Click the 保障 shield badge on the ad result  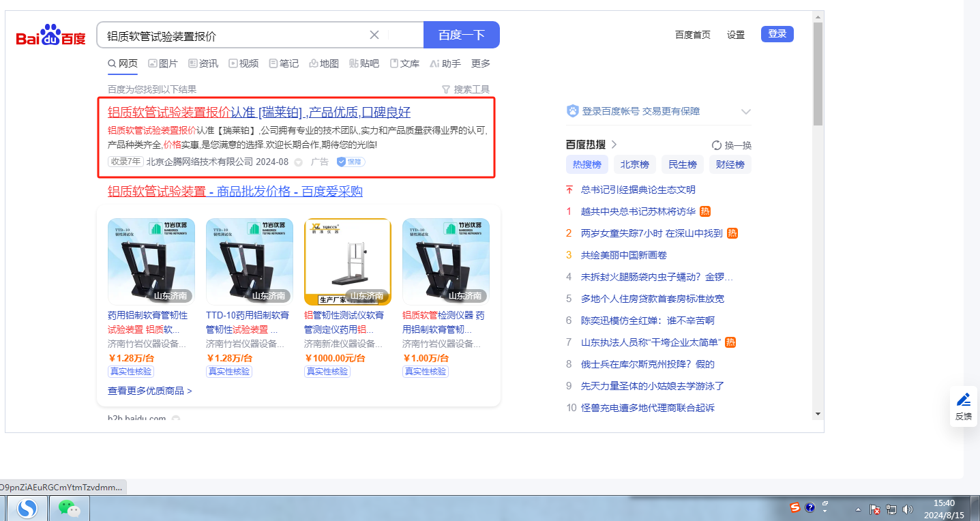[x=351, y=162]
